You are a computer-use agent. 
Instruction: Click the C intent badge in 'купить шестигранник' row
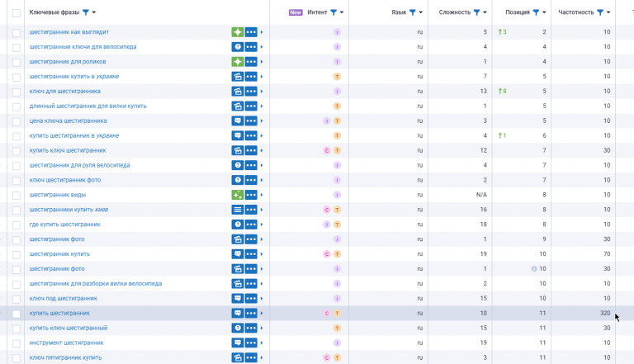point(327,314)
